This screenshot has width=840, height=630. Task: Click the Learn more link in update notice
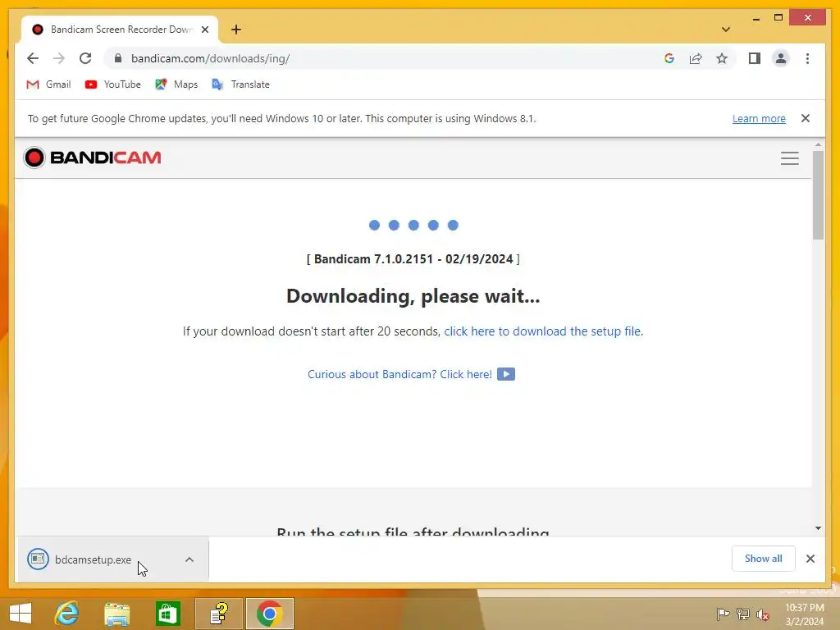coord(759,118)
